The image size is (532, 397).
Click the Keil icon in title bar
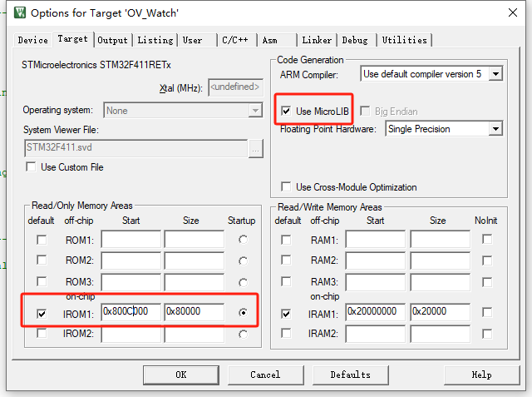tap(17, 12)
